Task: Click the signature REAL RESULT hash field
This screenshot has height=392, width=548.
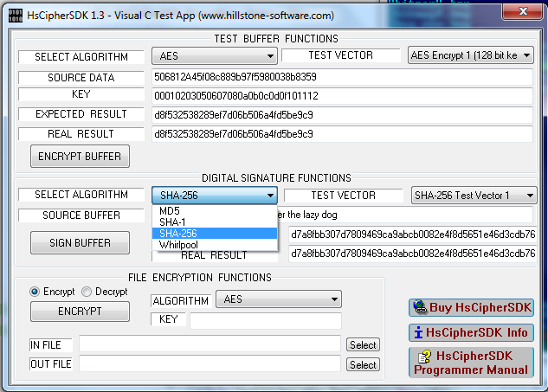Action: point(412,253)
